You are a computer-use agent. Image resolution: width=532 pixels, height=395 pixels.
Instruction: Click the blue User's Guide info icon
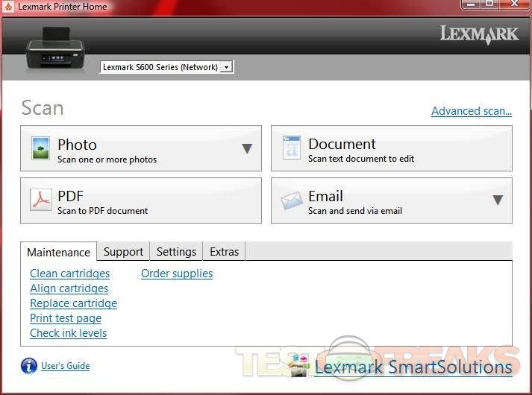[29, 366]
